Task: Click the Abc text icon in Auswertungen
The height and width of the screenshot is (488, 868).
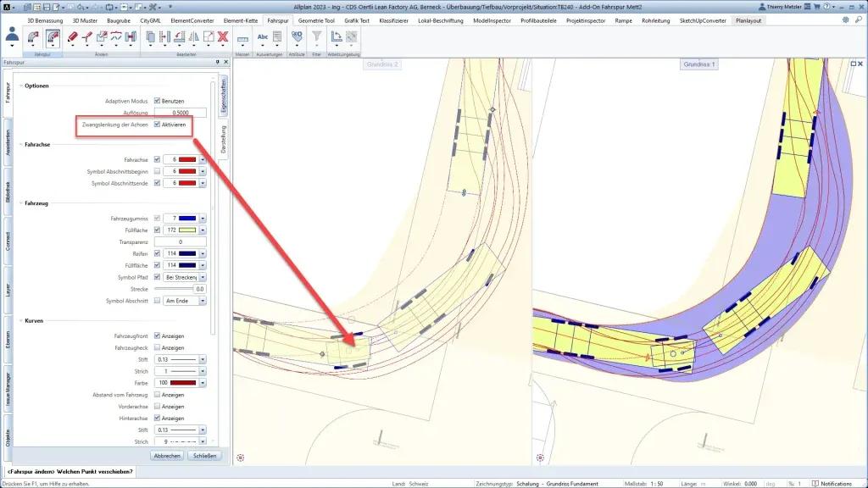Action: [263, 37]
